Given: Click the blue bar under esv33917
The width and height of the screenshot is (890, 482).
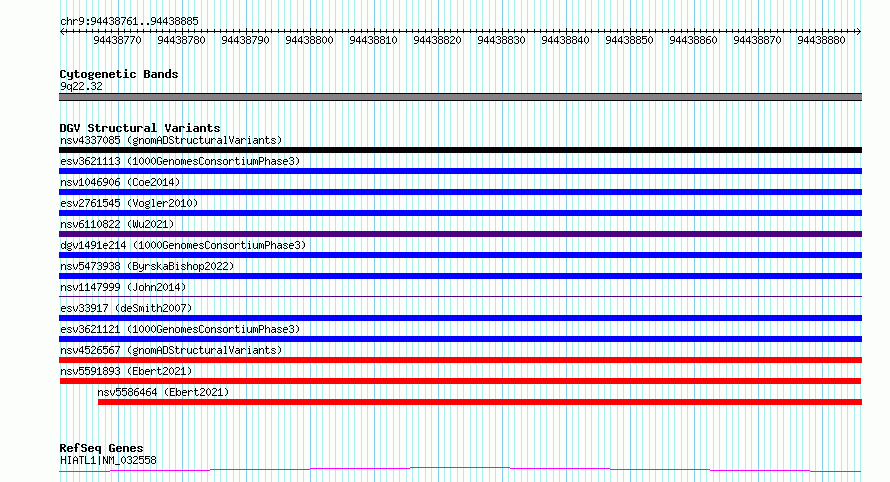Looking at the screenshot, I should pyautogui.click(x=460, y=318).
